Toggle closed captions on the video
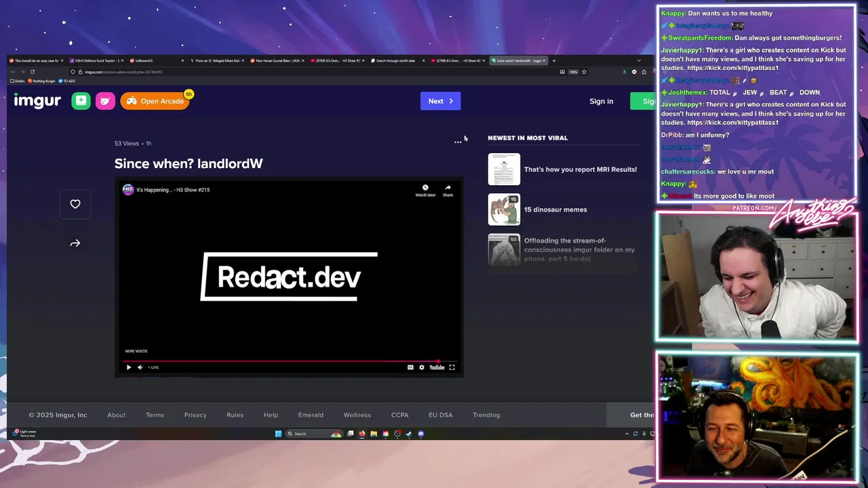868x488 pixels. pos(410,367)
